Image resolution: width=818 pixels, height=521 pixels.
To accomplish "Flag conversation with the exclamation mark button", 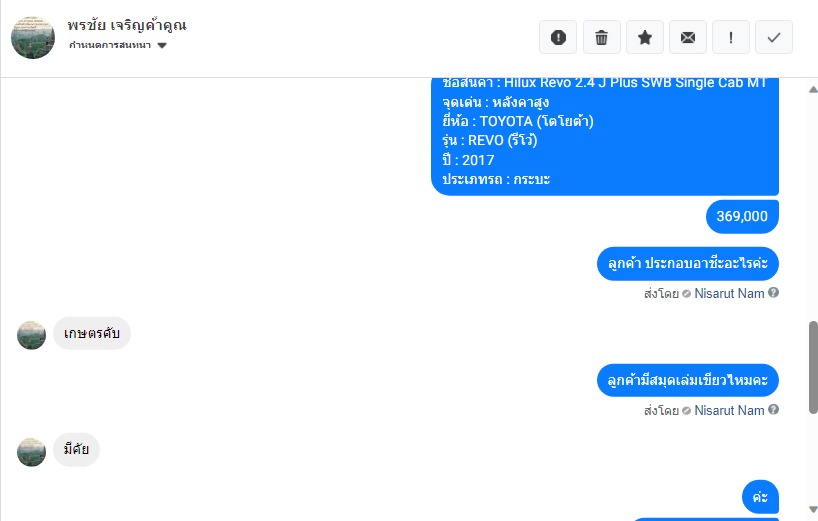I will click(x=731, y=37).
